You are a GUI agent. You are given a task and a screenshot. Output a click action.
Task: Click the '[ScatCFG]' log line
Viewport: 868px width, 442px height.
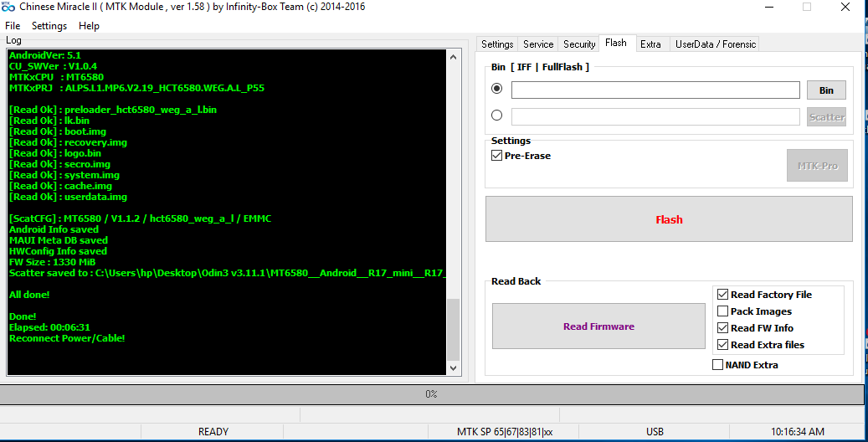click(x=140, y=218)
